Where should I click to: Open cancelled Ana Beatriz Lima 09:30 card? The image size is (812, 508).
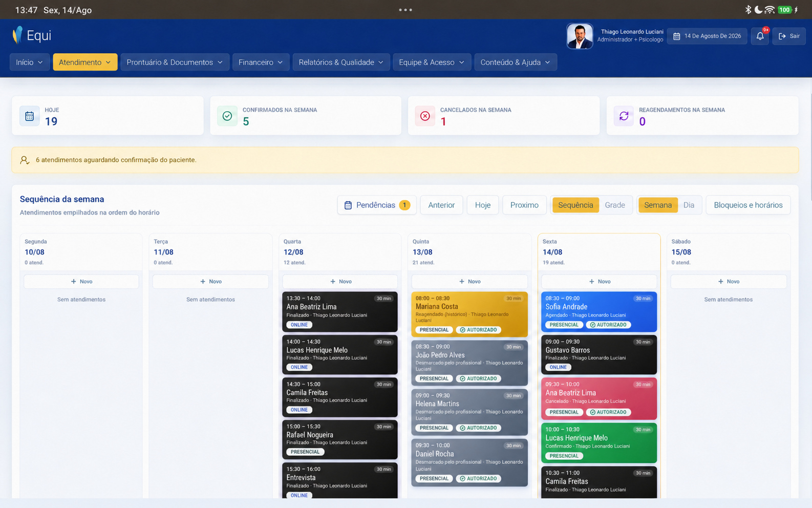pos(599,399)
